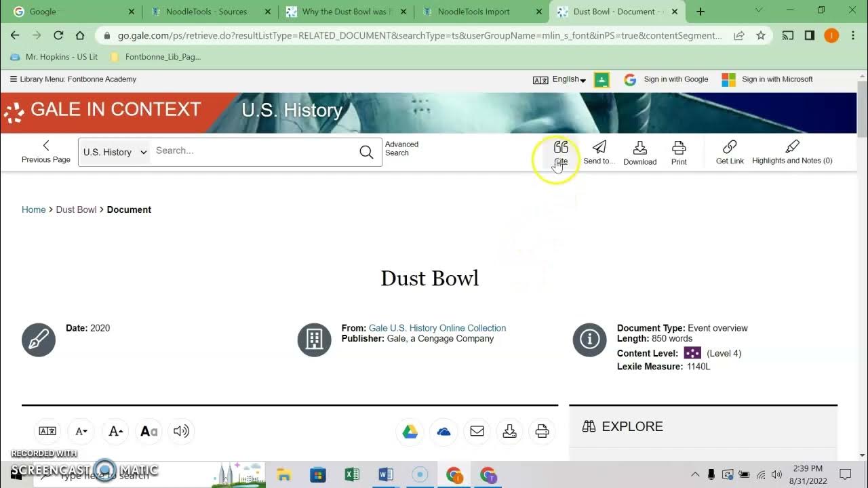Open the English language dropdown
The image size is (868, 488).
(x=569, y=79)
